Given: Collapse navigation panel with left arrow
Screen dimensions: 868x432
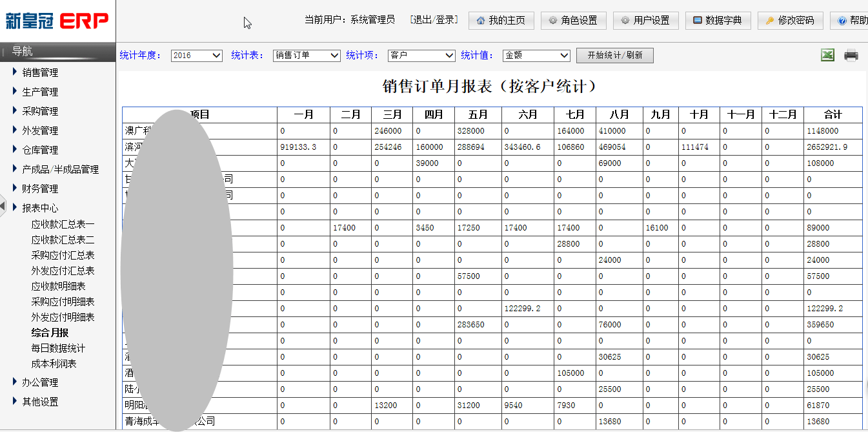Looking at the screenshot, I should pyautogui.click(x=3, y=207).
